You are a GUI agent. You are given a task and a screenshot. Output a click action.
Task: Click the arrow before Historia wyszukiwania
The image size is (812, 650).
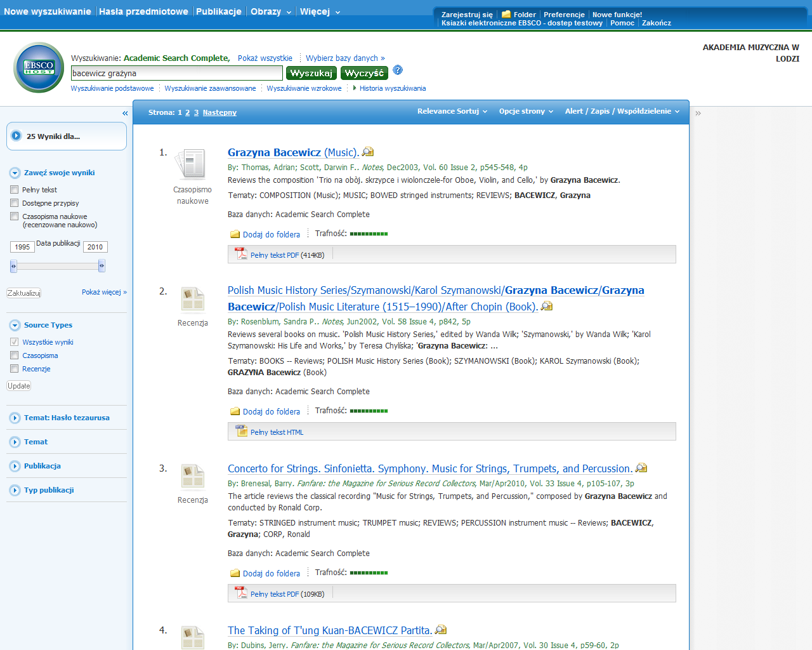tap(355, 88)
